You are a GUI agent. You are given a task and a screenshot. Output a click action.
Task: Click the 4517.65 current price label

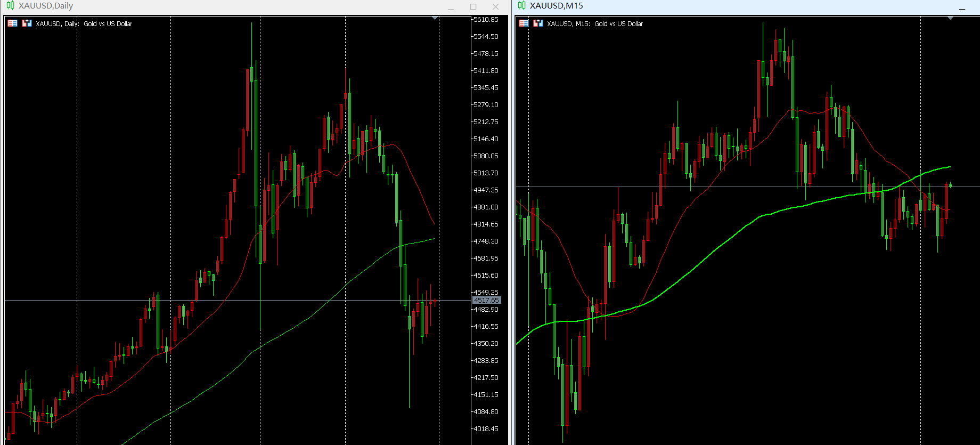(486, 301)
